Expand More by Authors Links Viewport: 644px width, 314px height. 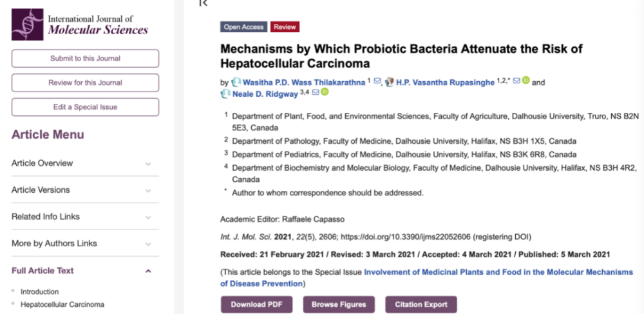click(x=148, y=244)
